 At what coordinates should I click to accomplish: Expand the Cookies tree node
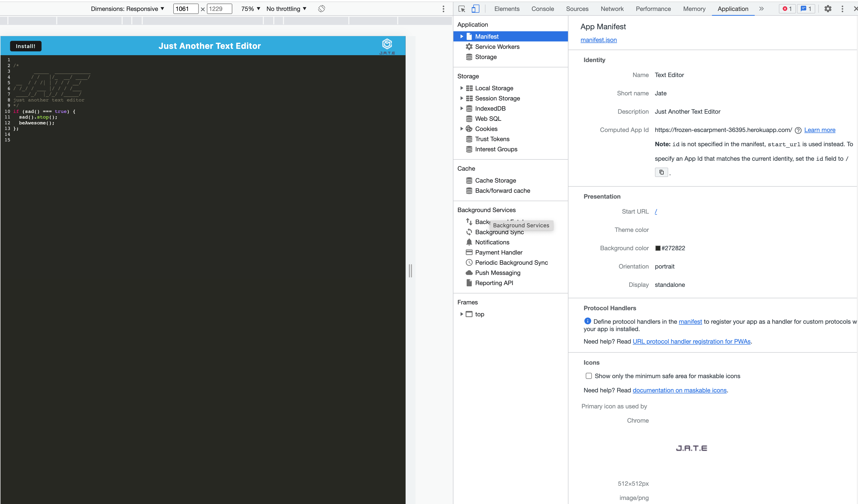coord(461,129)
